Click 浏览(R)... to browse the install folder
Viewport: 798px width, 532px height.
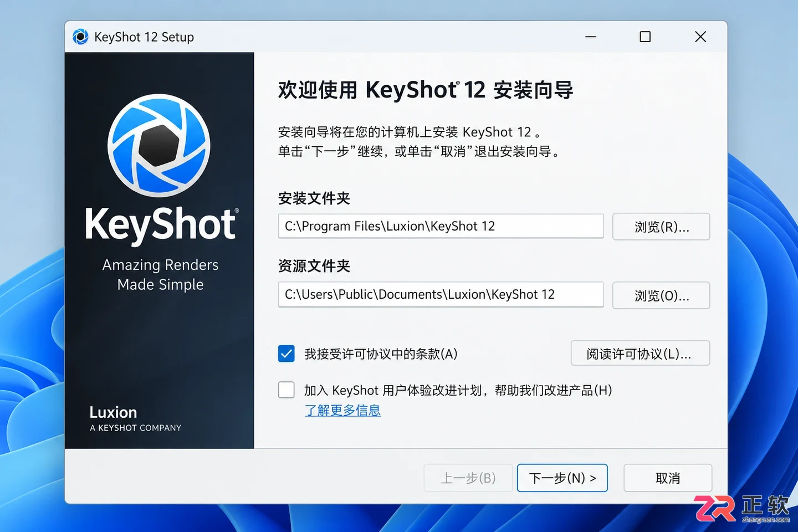click(x=661, y=227)
